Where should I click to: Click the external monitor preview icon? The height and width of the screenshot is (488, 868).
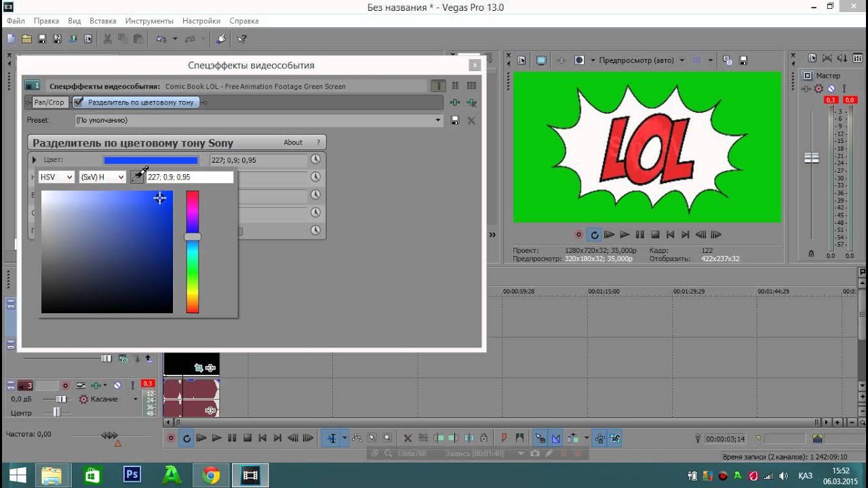(x=541, y=60)
